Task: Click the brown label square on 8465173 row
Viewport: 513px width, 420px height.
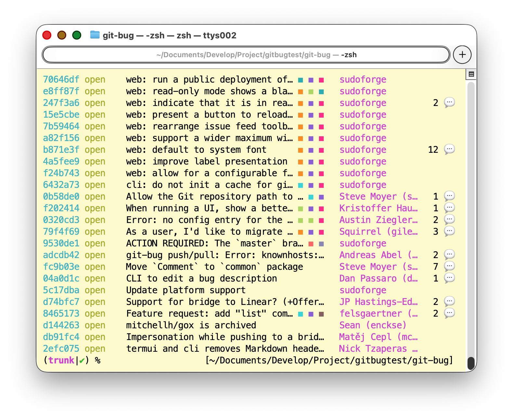Action: click(x=321, y=314)
